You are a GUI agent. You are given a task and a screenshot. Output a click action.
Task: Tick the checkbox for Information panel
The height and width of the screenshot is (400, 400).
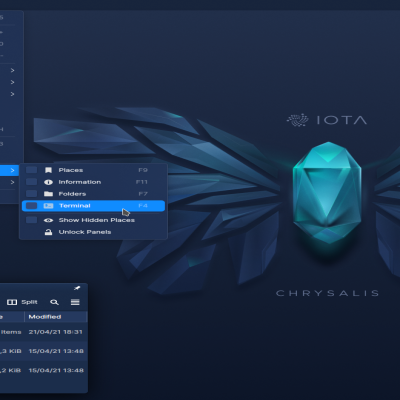click(x=32, y=182)
